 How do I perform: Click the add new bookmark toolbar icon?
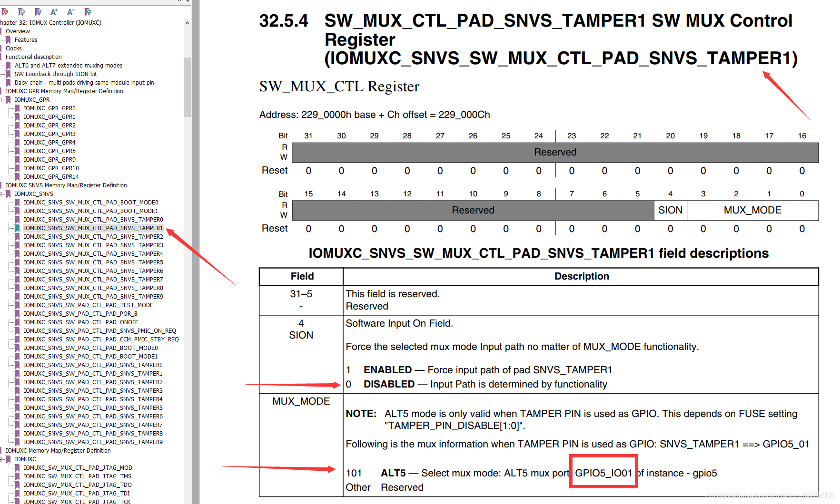pos(21,12)
